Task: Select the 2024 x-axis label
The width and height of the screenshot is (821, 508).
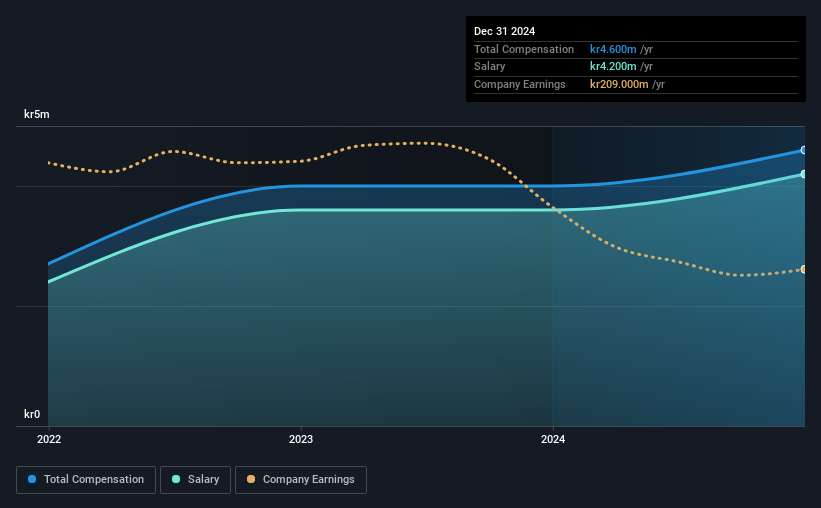Action: pyautogui.click(x=553, y=439)
